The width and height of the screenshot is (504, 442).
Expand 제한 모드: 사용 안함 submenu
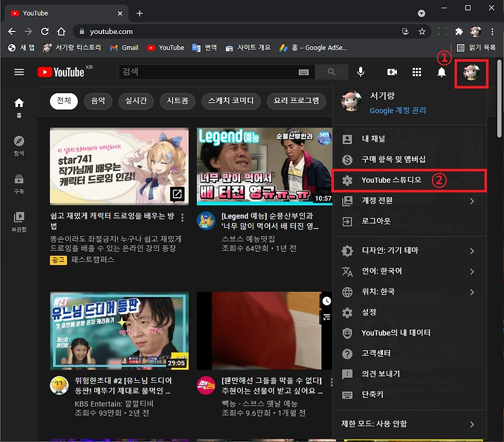(409, 424)
